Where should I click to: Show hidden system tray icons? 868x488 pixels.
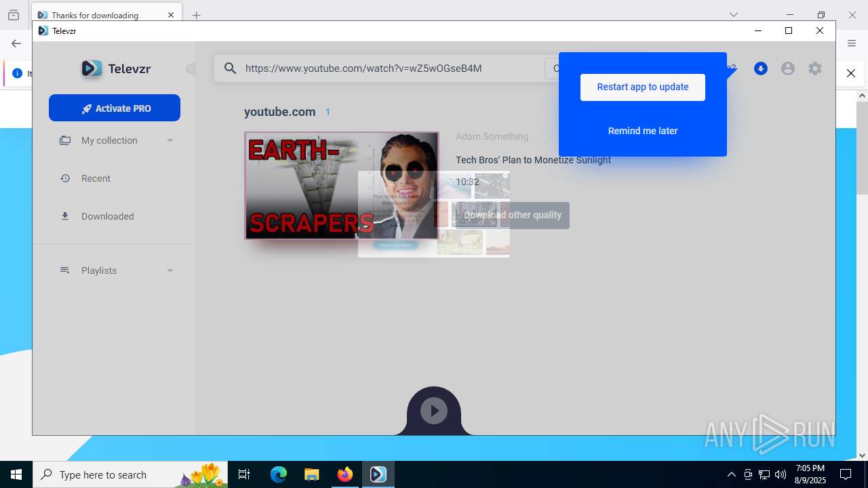[731, 474]
